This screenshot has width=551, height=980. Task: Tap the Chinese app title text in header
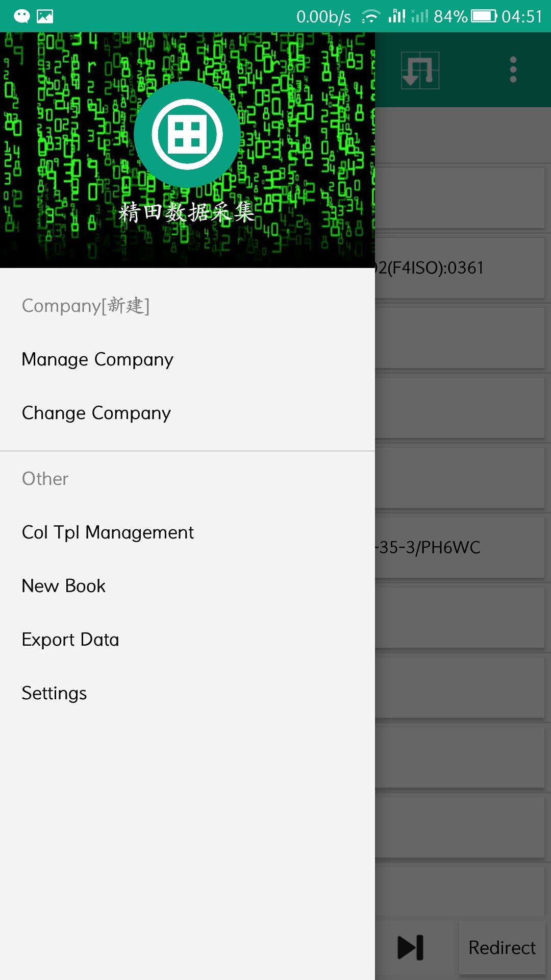(x=187, y=212)
